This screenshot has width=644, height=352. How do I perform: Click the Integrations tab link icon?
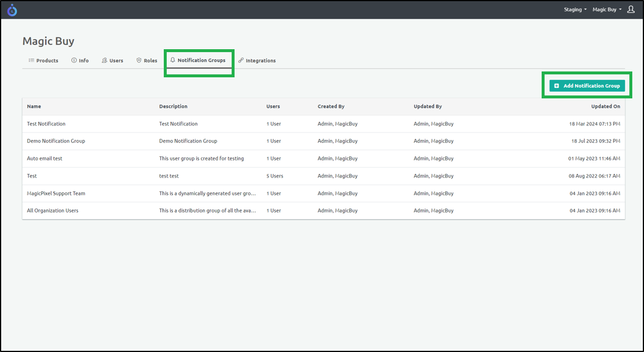(241, 60)
